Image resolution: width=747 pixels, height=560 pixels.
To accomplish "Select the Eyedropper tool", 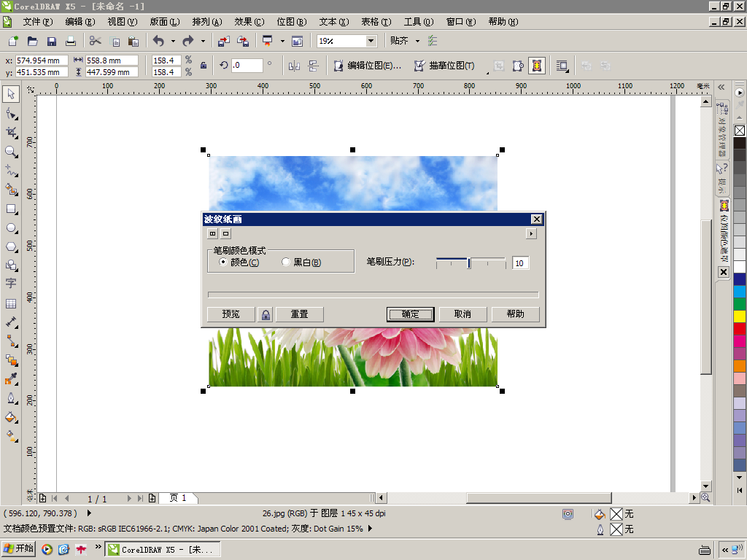I will (11, 379).
